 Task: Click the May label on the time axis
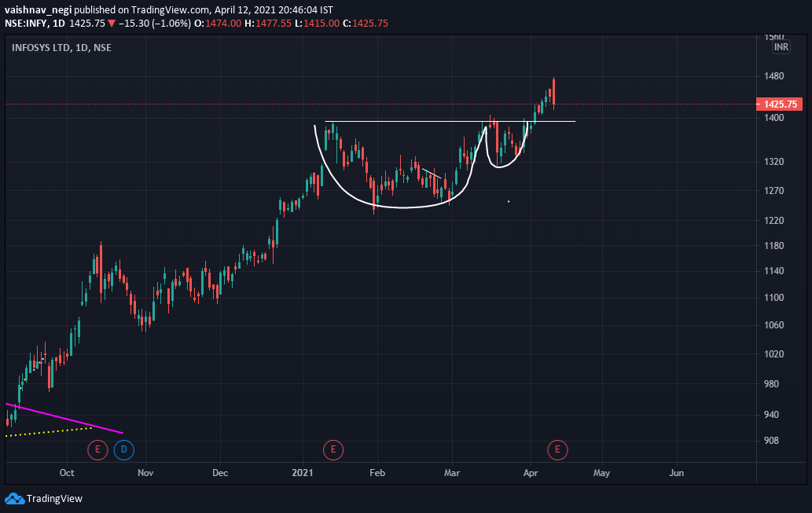click(602, 473)
